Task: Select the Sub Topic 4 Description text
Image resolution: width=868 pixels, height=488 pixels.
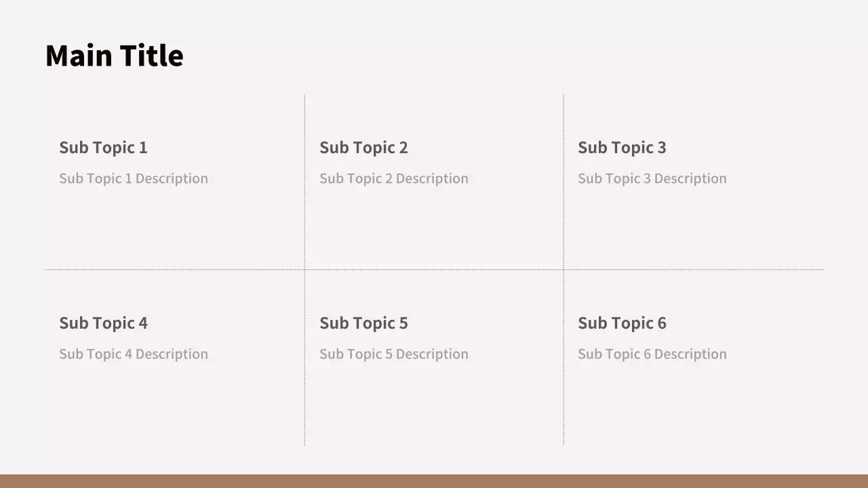Action: tap(134, 354)
